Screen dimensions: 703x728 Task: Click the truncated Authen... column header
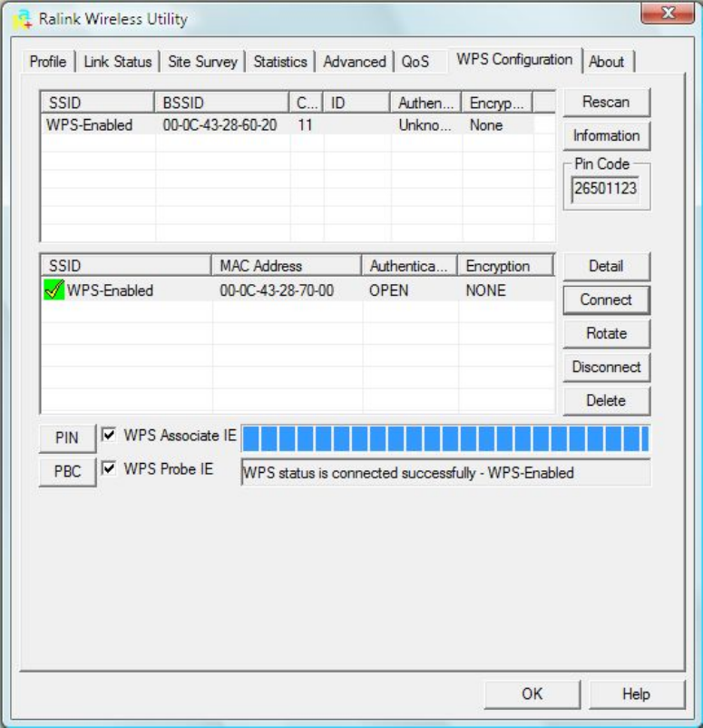pyautogui.click(x=426, y=103)
